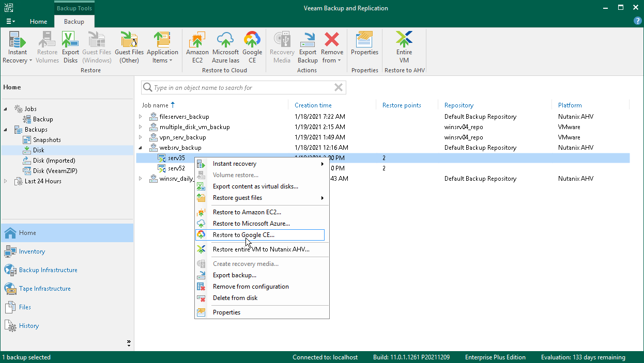The height and width of the screenshot is (363, 644).
Task: Click Amazon EC2 ribbon icon
Action: (197, 47)
